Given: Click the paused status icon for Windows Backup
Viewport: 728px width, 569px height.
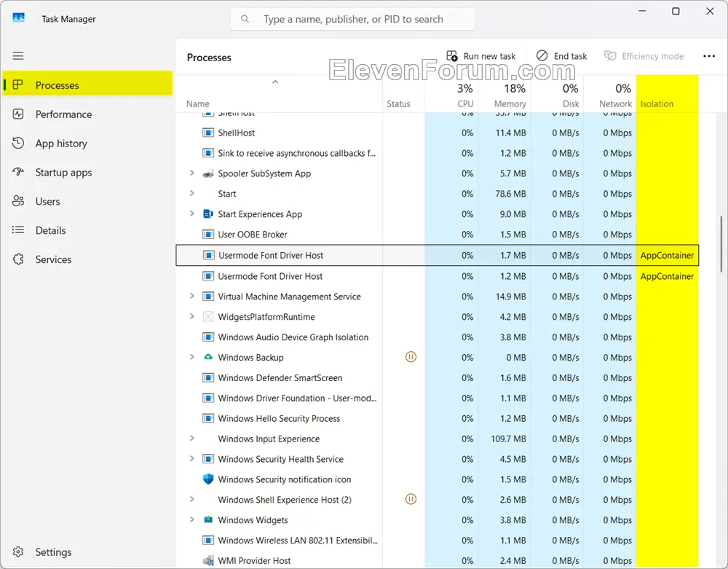Looking at the screenshot, I should 411,357.
